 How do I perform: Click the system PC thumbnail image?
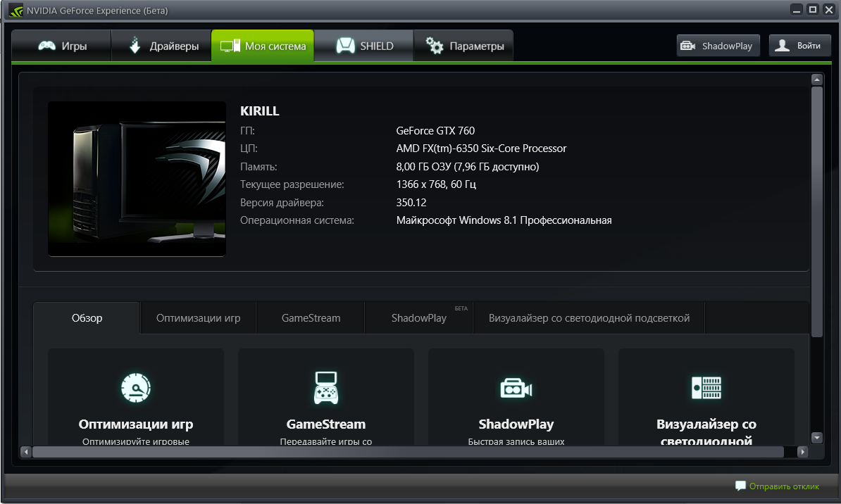(x=137, y=179)
